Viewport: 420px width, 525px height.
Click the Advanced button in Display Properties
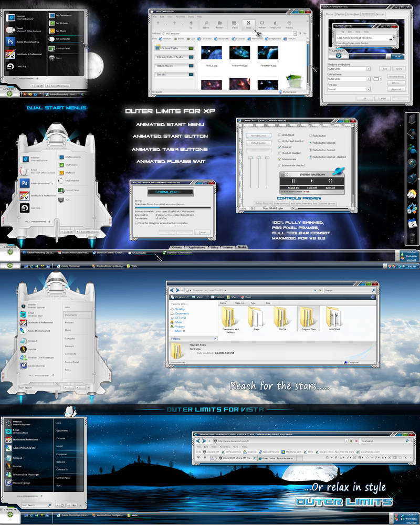(x=396, y=89)
